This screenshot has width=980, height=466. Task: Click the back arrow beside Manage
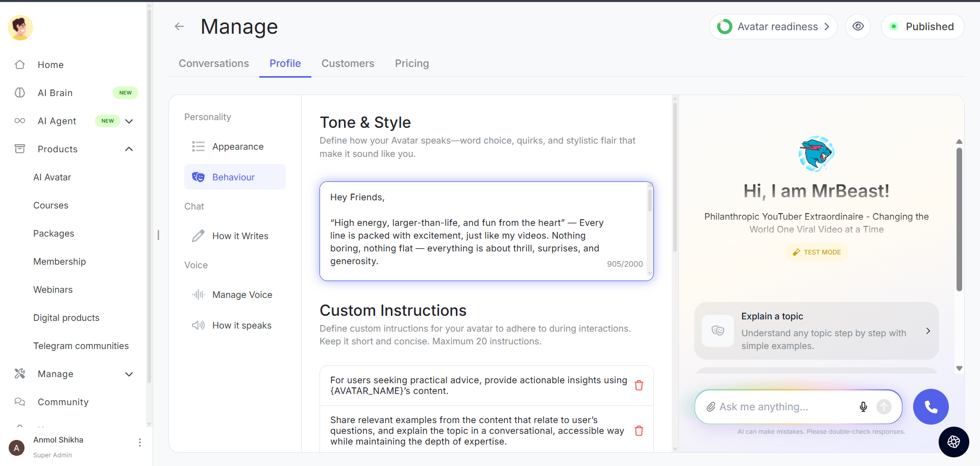179,27
